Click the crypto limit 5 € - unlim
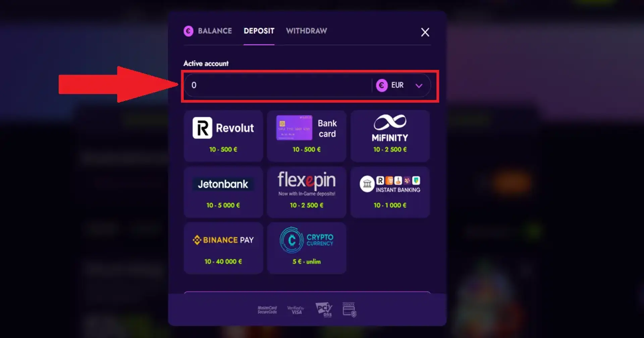Viewport: 644px width, 338px height. (307, 261)
